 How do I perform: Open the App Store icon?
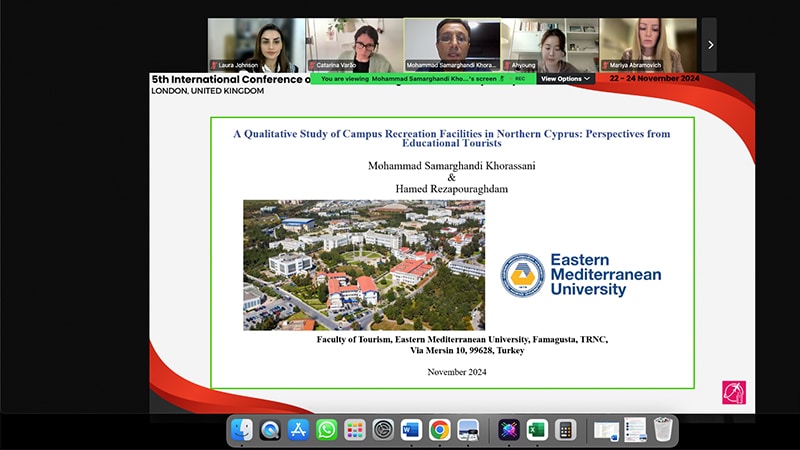[x=298, y=430]
